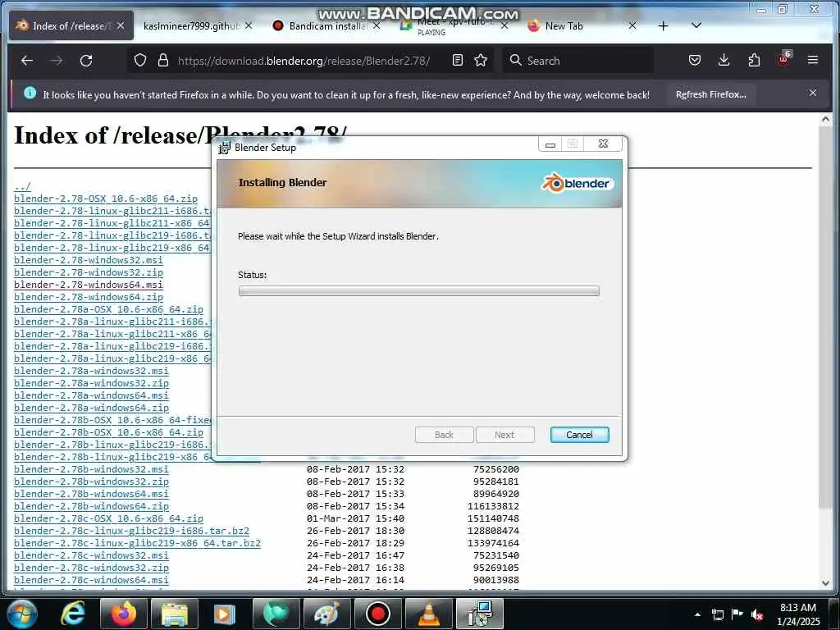The height and width of the screenshot is (630, 840).
Task: Open the Pocket save icon
Action: 694,60
